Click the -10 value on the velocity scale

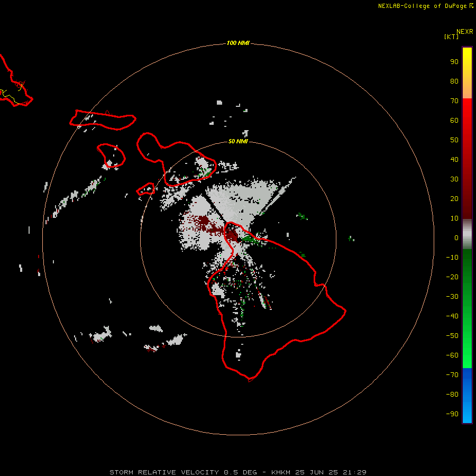click(x=452, y=258)
